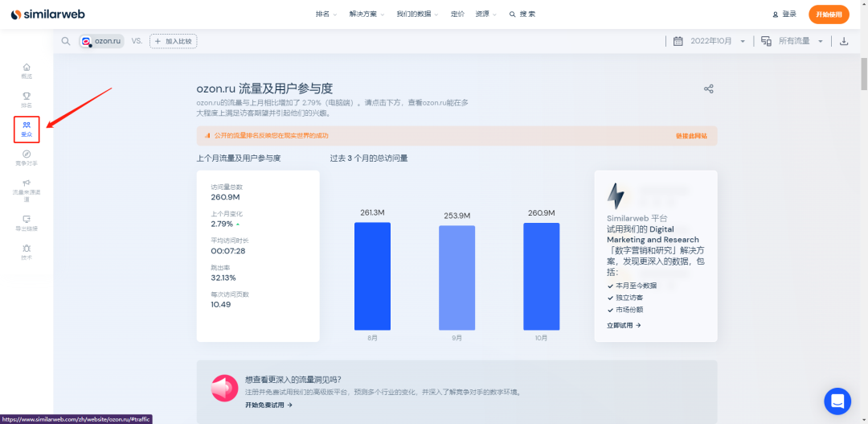Click the 开始免费试用 link
The width and height of the screenshot is (868, 424).
(x=268, y=405)
